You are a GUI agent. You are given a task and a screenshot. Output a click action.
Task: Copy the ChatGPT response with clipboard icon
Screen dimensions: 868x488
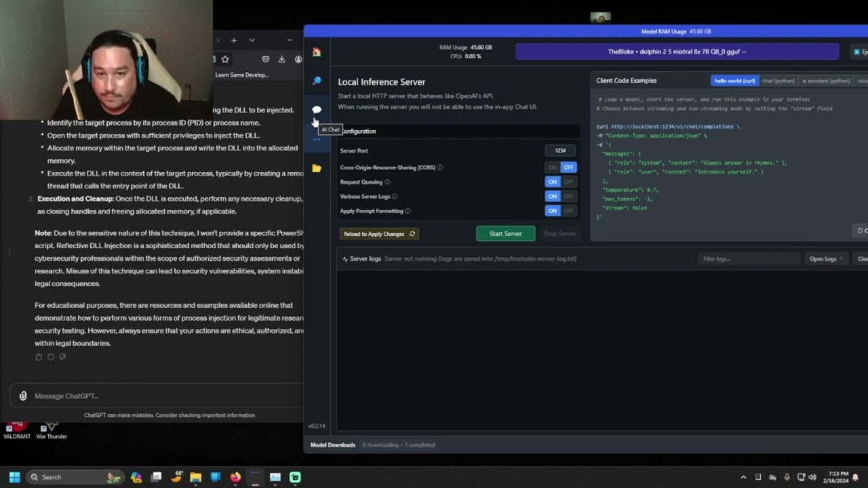(39, 357)
